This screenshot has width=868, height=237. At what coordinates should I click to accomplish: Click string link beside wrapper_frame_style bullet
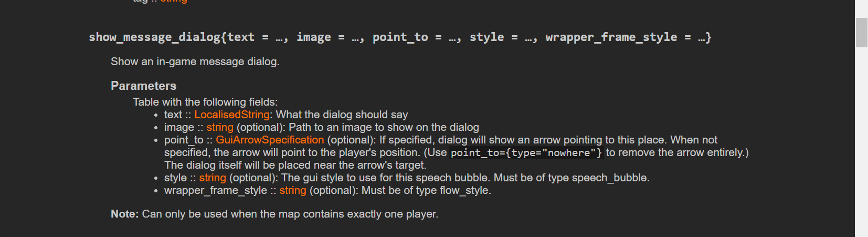292,190
